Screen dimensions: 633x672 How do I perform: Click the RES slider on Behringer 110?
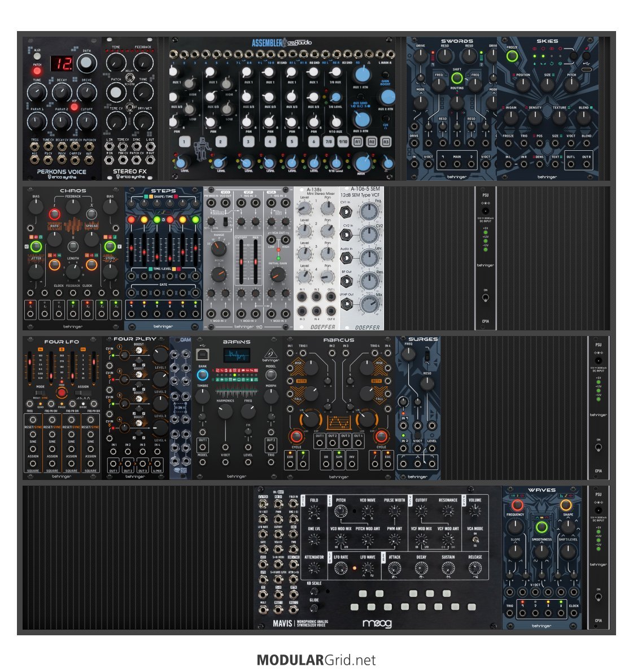click(x=255, y=261)
